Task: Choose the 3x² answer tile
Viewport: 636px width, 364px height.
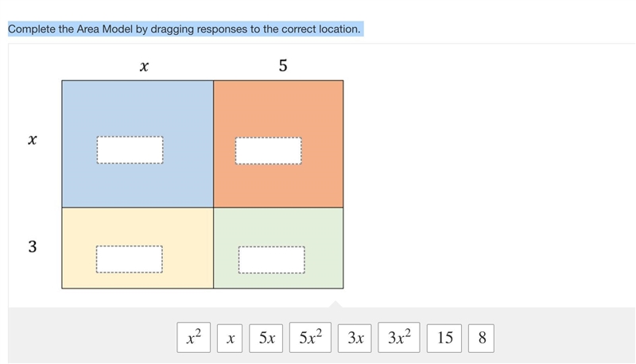Action: (x=399, y=337)
